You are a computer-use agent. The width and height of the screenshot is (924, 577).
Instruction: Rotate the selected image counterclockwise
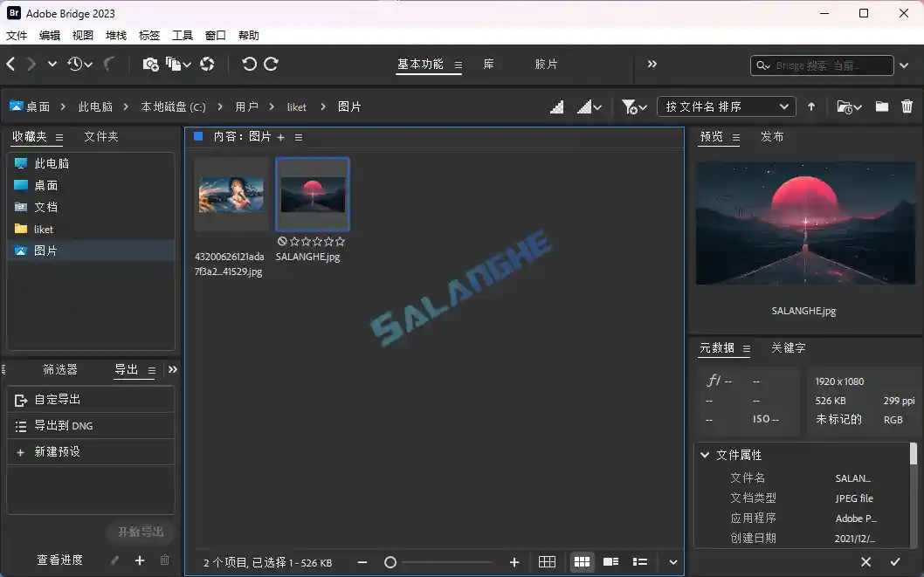click(252, 64)
